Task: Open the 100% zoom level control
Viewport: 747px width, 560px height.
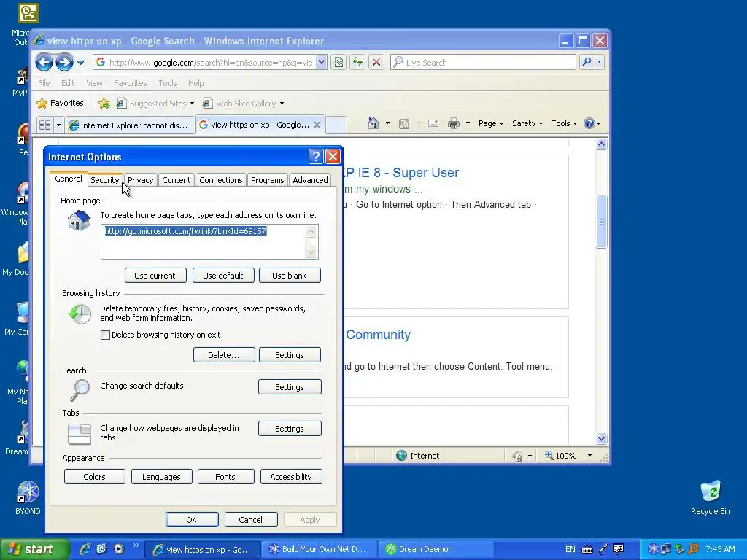Action: pos(569,456)
